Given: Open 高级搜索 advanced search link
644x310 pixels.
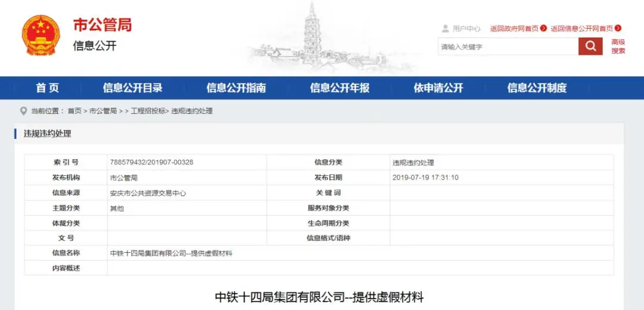Looking at the screenshot, I should click(x=618, y=46).
